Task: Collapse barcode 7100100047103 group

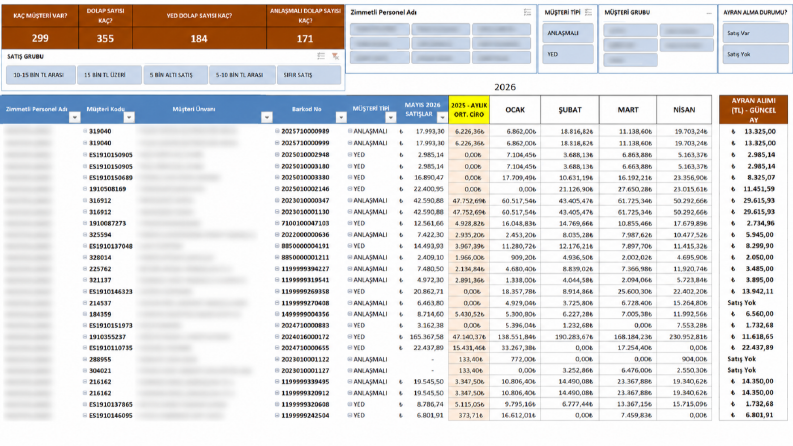Action: coord(277,223)
